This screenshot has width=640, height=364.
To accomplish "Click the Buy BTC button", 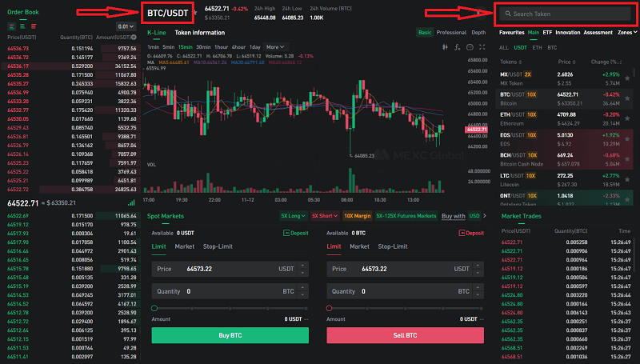I will tap(230, 335).
